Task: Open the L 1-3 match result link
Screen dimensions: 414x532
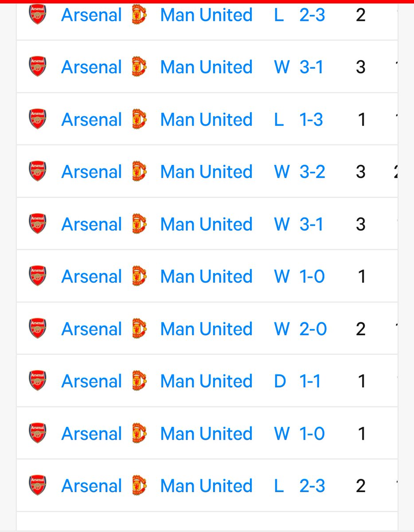Action: click(299, 119)
